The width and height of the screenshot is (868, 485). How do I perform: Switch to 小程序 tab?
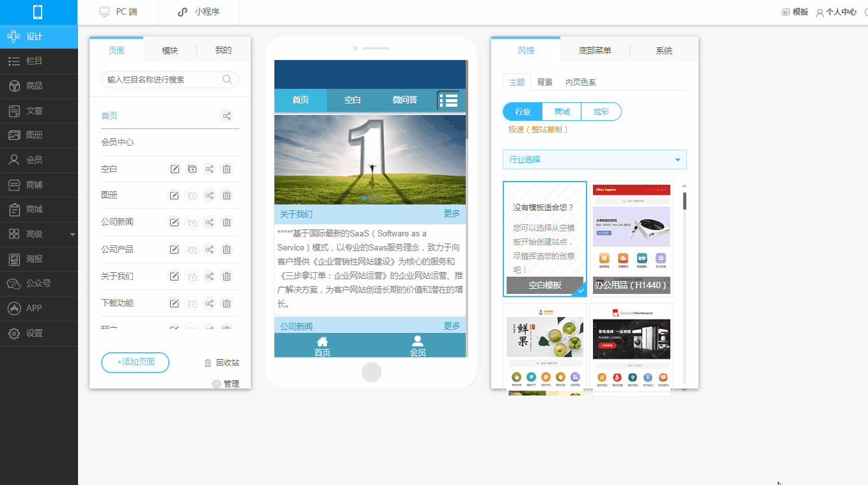coord(198,12)
